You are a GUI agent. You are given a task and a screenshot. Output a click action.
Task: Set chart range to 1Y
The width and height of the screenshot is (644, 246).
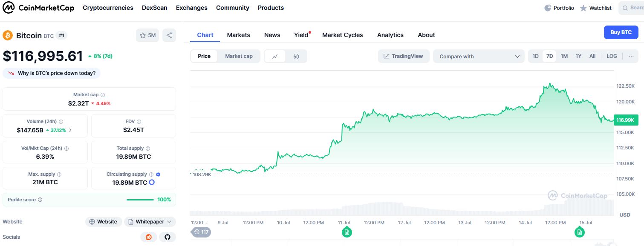click(578, 56)
